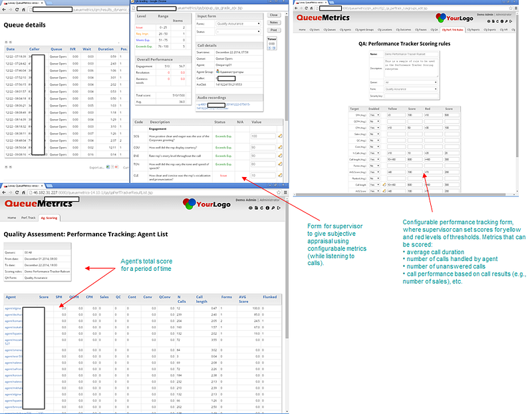
Task: Click the edit pencil in the SCG row
Action: 280,136
